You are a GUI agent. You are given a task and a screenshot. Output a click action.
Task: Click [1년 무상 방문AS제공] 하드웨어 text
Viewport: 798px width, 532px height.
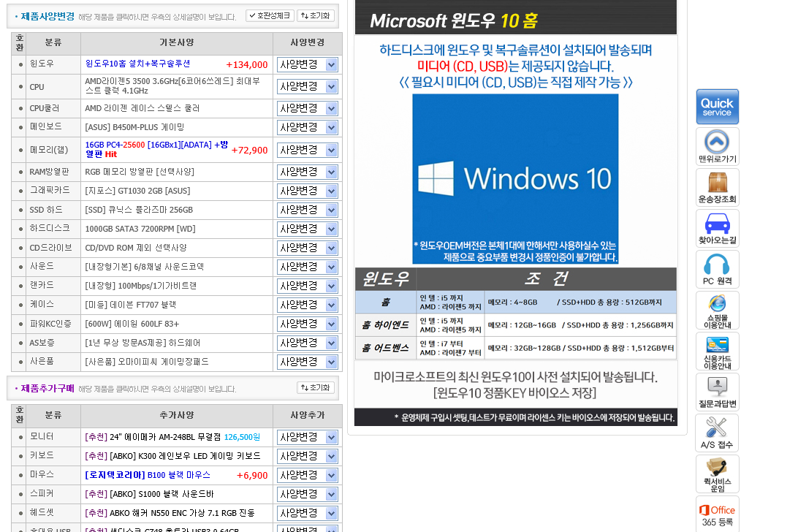tap(142, 343)
